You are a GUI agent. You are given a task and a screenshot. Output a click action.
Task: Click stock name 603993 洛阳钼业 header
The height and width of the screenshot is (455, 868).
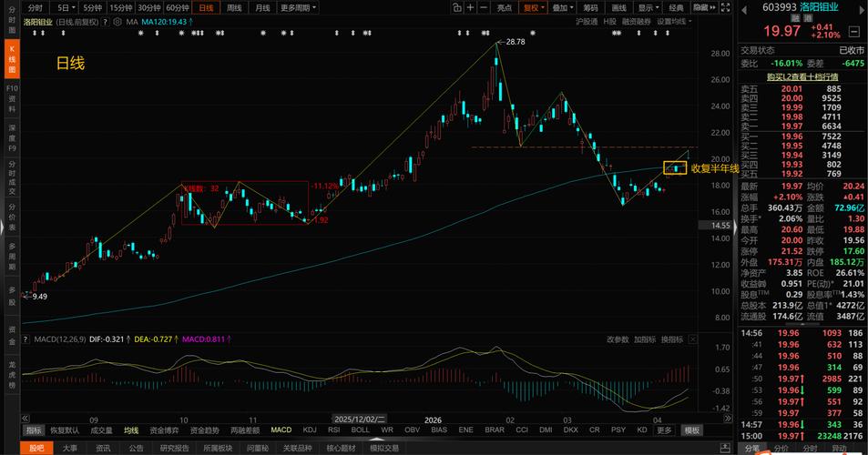tap(800, 7)
